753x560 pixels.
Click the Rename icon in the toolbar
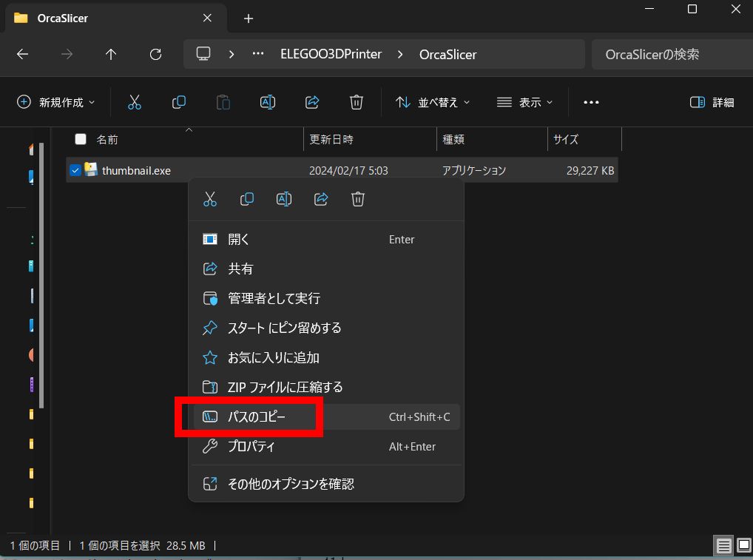point(268,102)
